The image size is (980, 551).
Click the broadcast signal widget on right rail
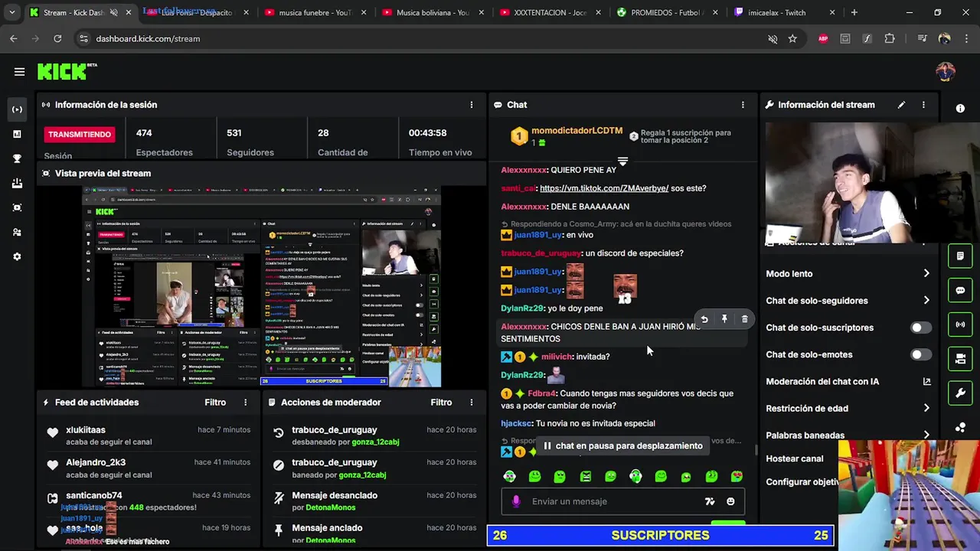(960, 324)
